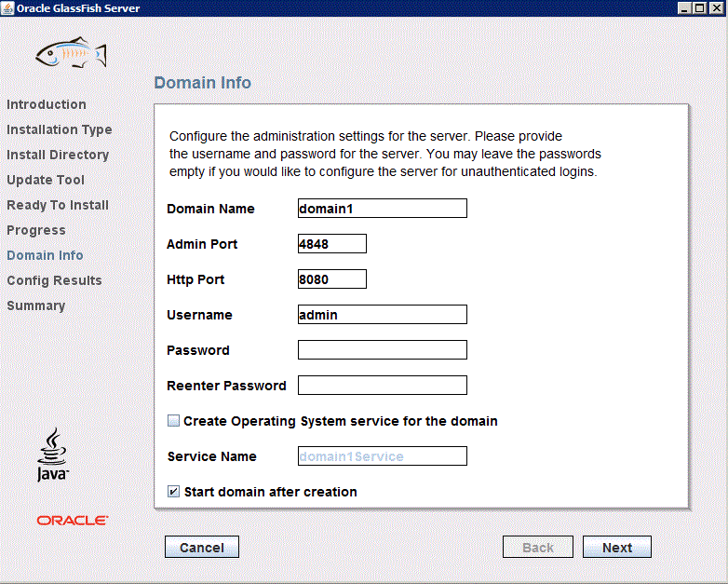Viewport: 728px width, 584px height.
Task: Select Update Tool step in sidebar
Action: [46, 180]
